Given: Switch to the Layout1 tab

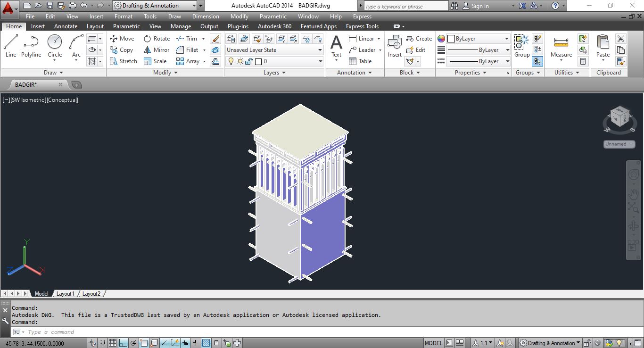Looking at the screenshot, I should point(65,294).
